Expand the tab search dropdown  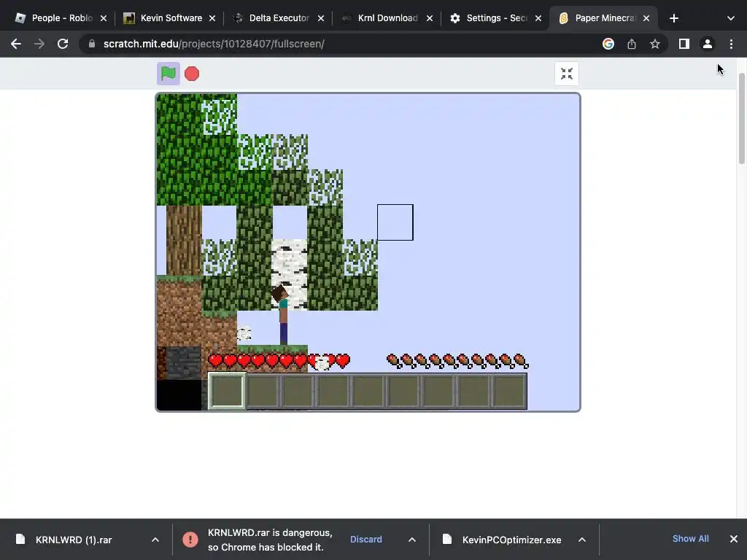pyautogui.click(x=731, y=18)
